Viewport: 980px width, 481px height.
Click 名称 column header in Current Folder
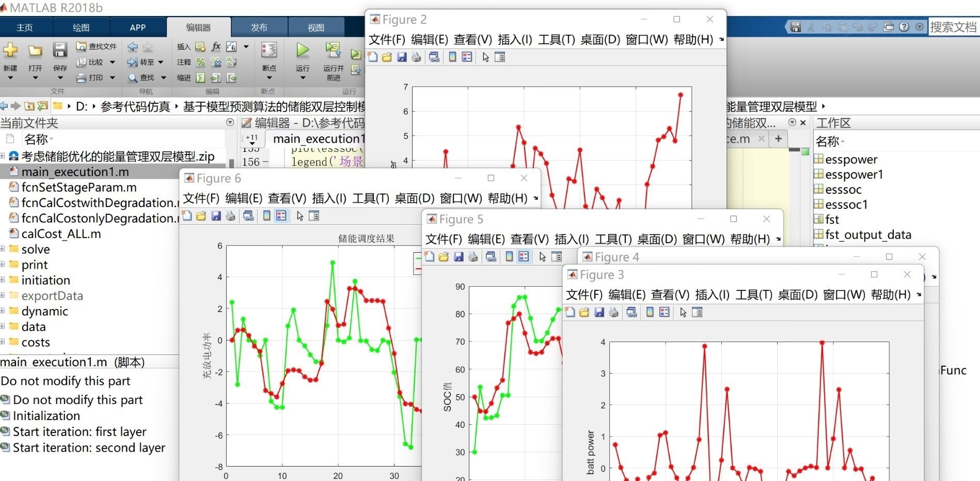pos(36,139)
